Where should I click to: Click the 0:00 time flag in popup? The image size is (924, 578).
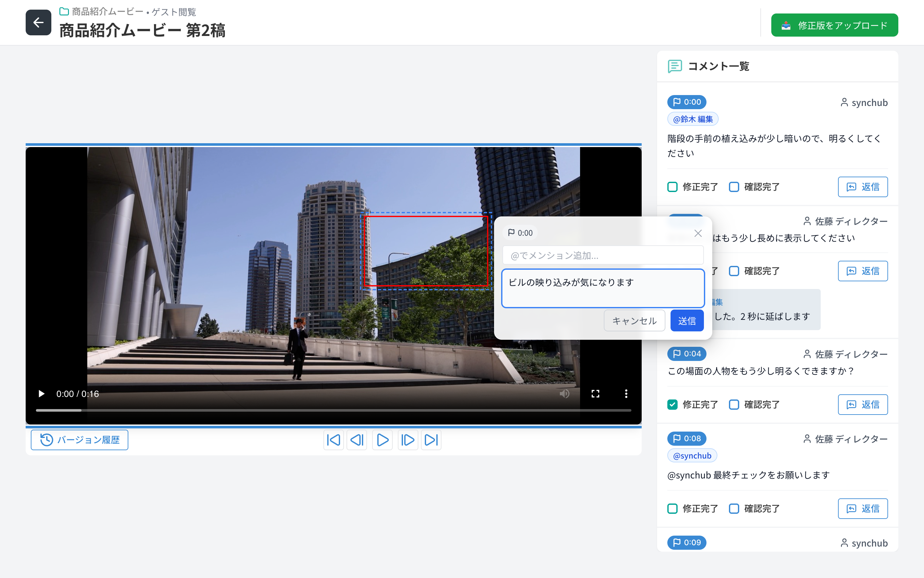(x=520, y=233)
